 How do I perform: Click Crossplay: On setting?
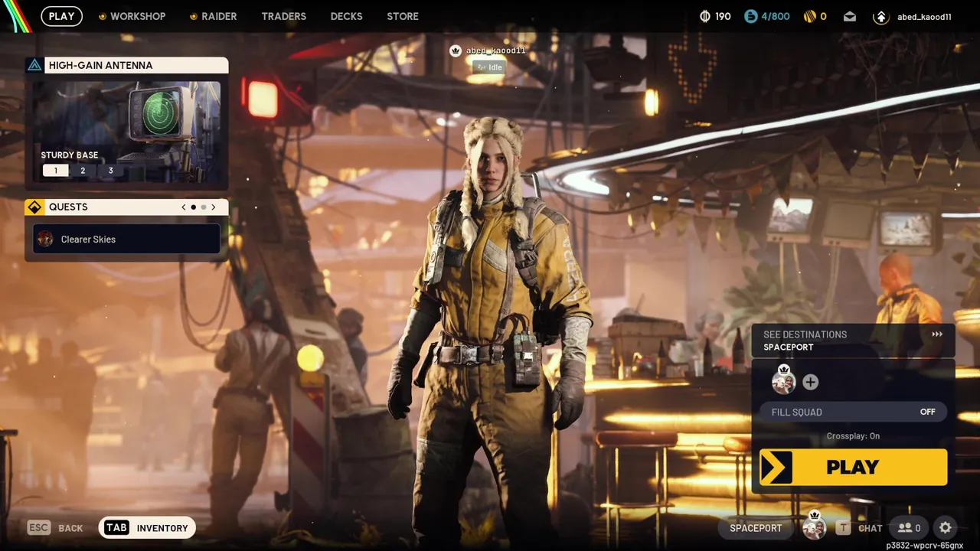point(853,436)
